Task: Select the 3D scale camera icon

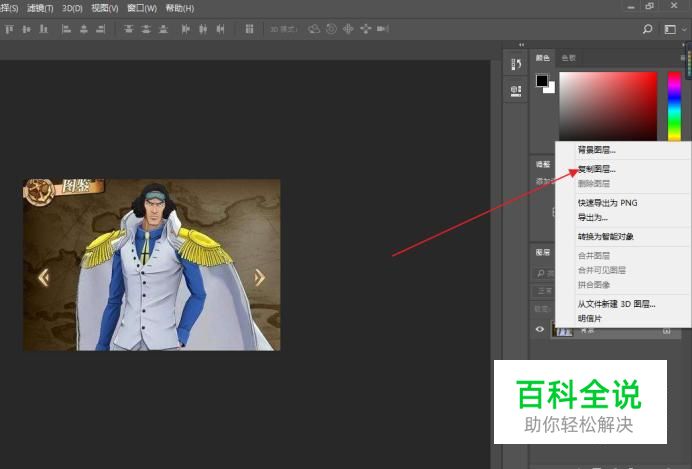Action: pyautogui.click(x=383, y=29)
